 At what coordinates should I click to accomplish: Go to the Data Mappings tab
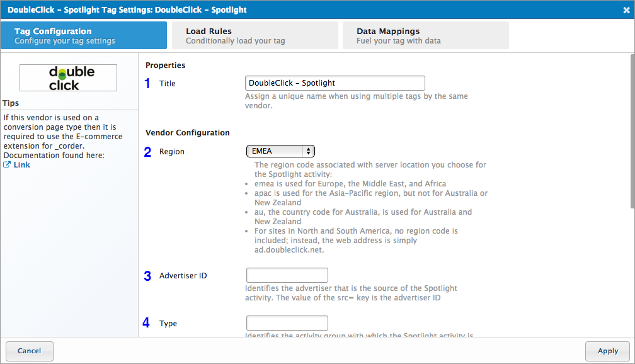(x=425, y=36)
